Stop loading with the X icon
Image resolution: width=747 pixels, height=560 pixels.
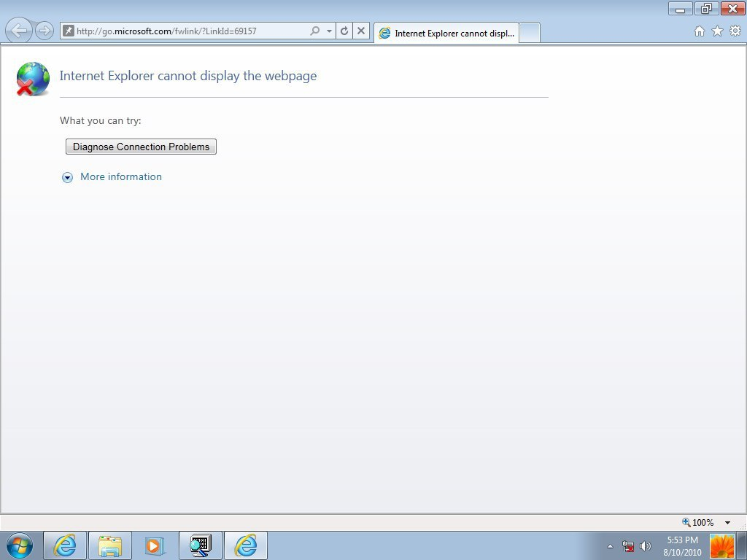[361, 31]
